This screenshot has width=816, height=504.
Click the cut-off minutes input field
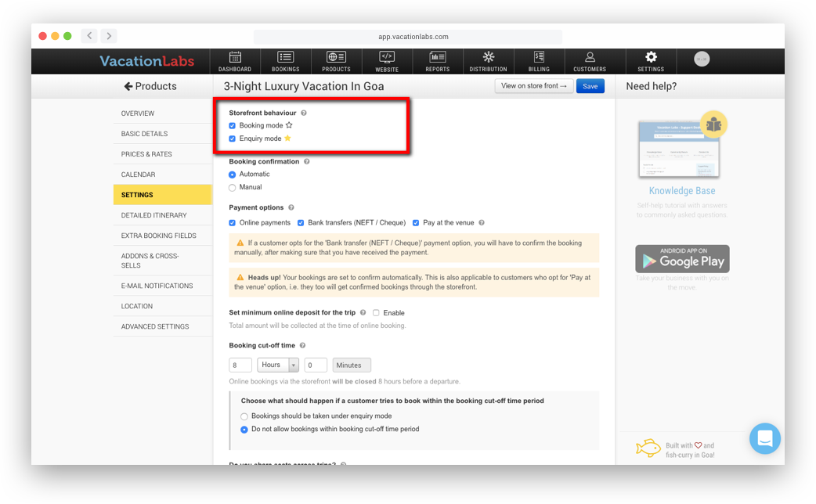point(316,365)
